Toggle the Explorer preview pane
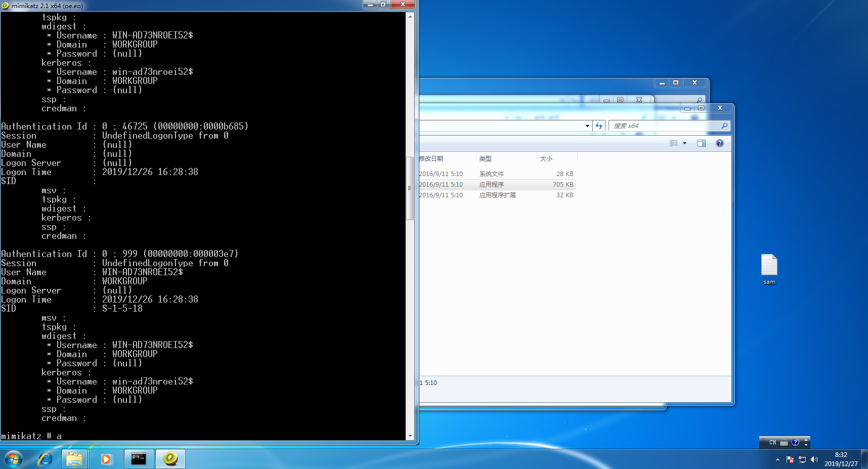This screenshot has width=868, height=469. point(702,143)
